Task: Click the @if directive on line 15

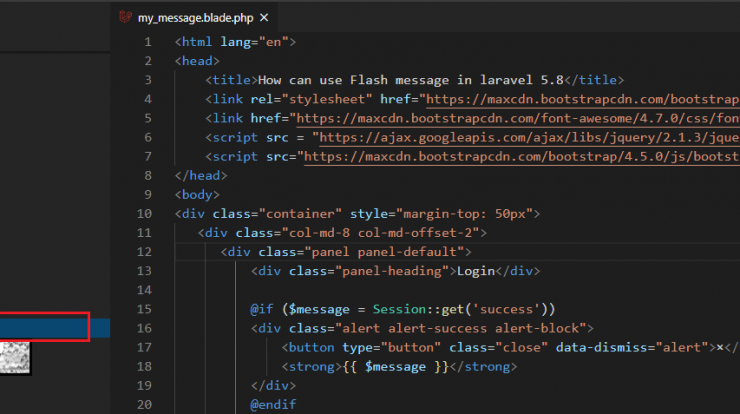Action: click(261, 309)
